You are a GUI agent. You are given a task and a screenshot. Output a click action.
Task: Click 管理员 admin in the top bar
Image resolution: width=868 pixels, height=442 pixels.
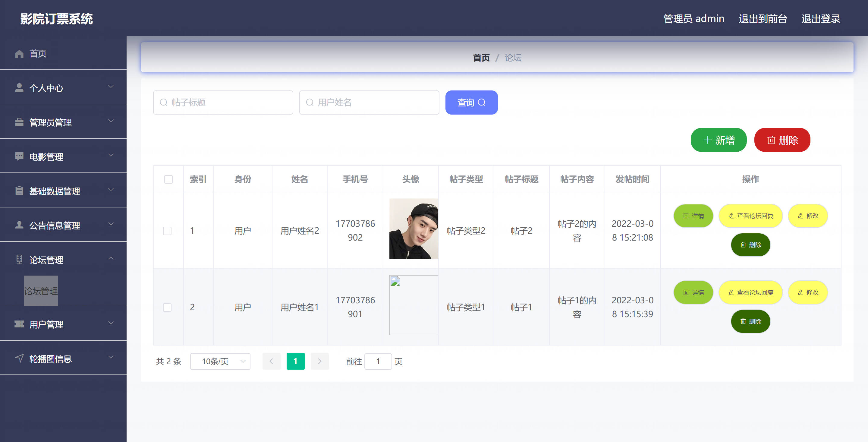pos(694,19)
